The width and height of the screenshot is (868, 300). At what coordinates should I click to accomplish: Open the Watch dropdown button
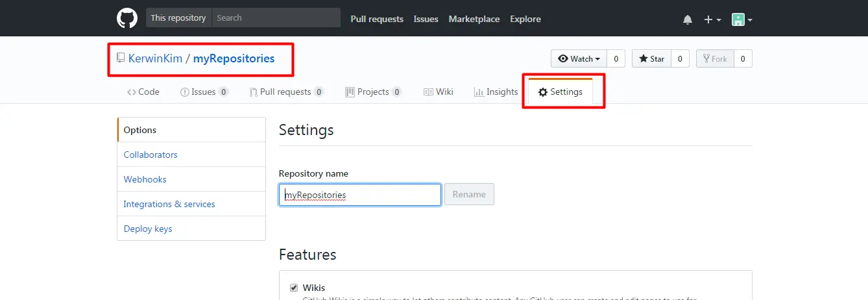click(x=579, y=58)
